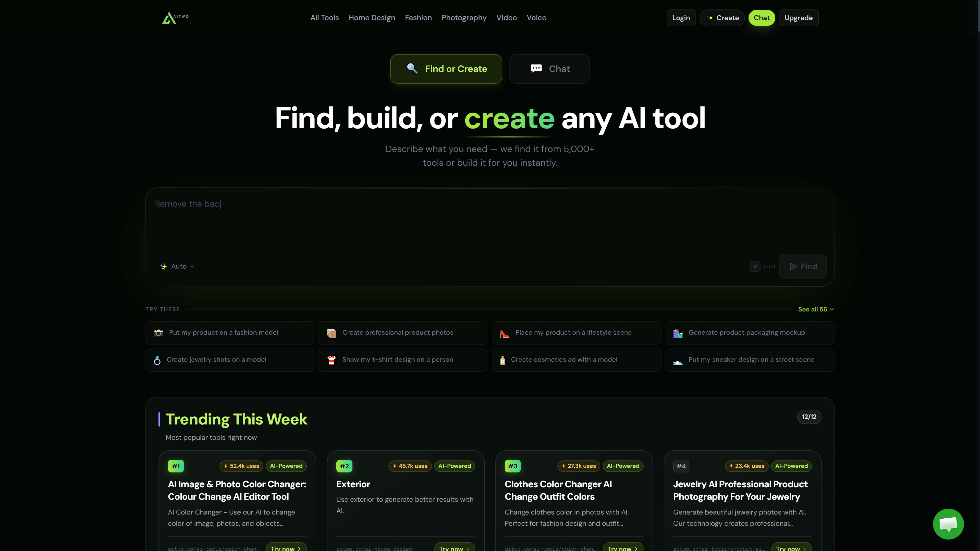The height and width of the screenshot is (551, 980).
Task: Click the Find submit button
Action: pos(803,267)
